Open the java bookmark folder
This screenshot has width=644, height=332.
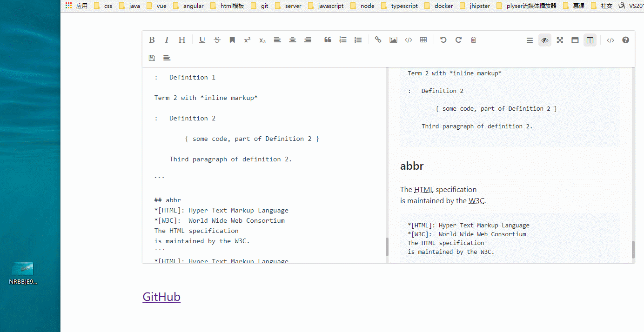[129, 6]
